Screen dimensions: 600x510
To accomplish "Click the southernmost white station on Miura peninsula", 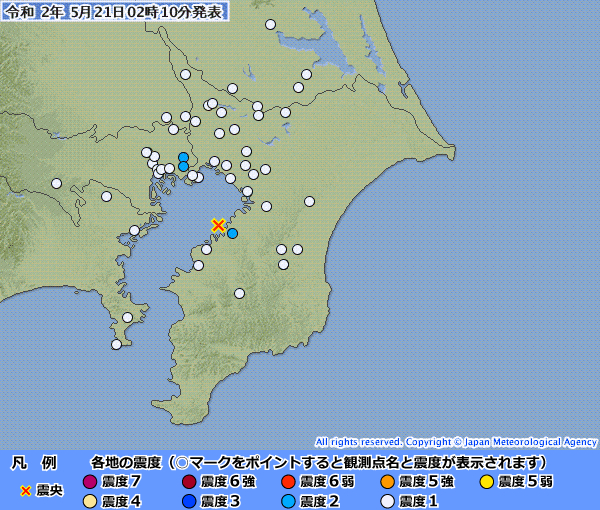I will [x=116, y=344].
